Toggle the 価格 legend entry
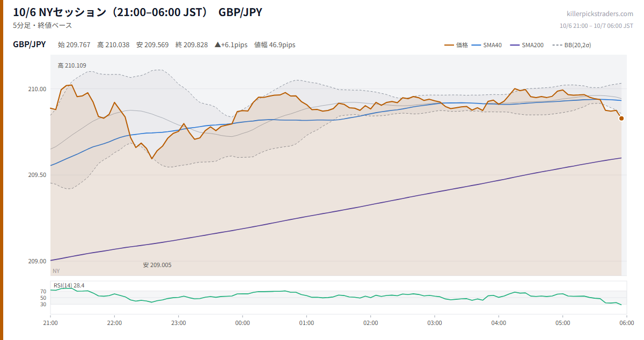Viewport: 644px width, 340px height. tap(456, 45)
